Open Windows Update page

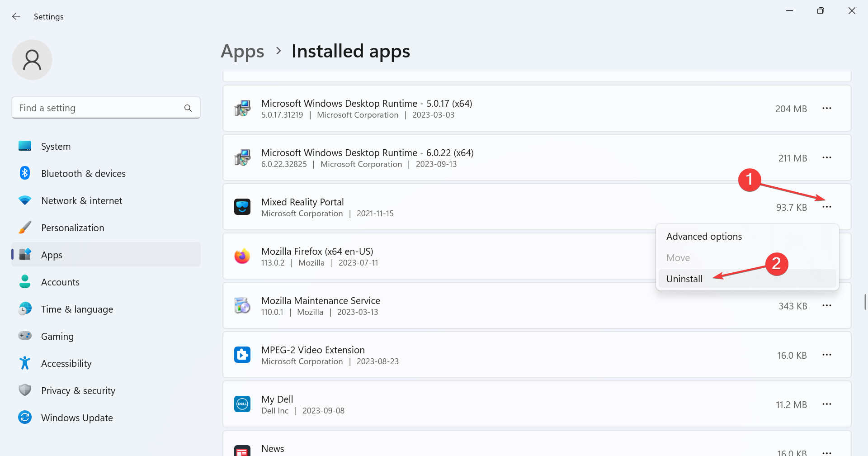click(106, 418)
